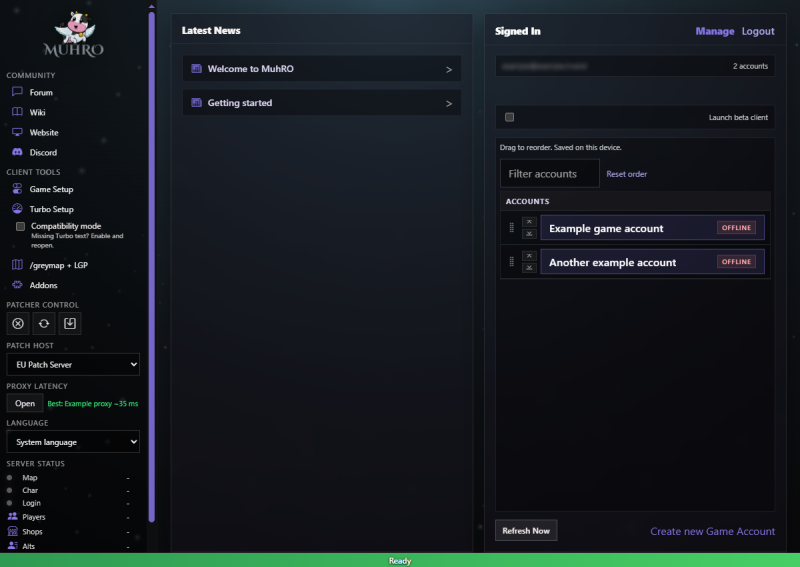The width and height of the screenshot is (800, 567).
Task: Click the Players people icon
Action: tap(13, 516)
